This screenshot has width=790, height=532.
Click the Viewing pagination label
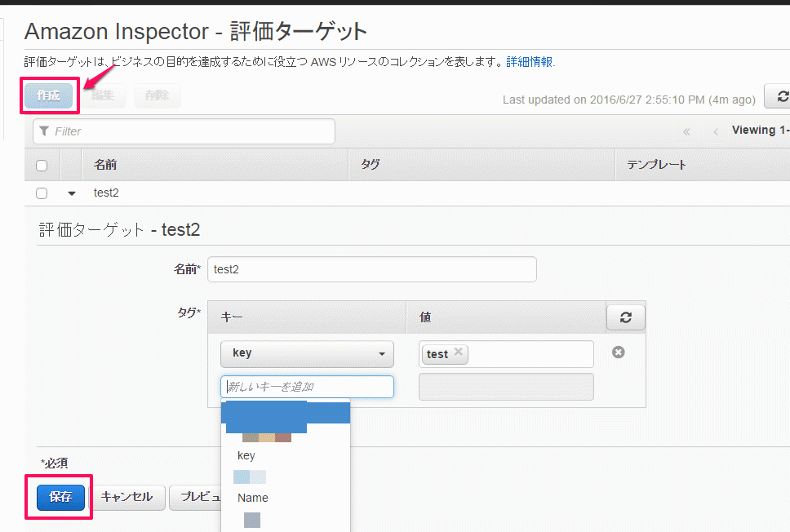click(761, 130)
